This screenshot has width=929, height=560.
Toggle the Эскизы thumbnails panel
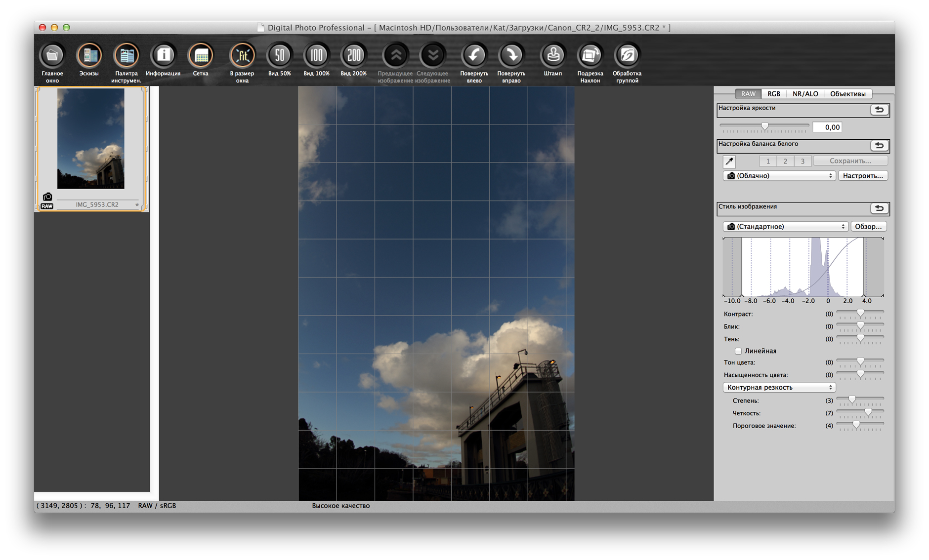[x=89, y=56]
